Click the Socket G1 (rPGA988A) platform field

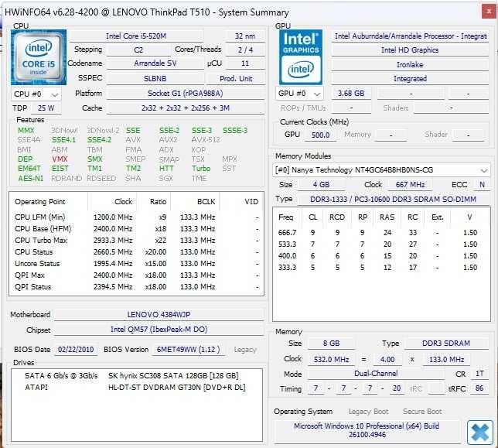point(186,94)
